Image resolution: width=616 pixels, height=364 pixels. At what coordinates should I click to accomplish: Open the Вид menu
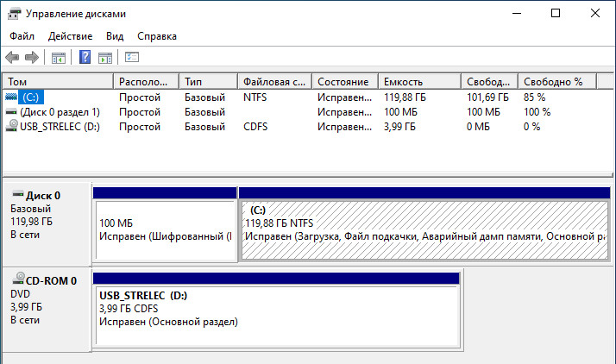[x=115, y=36]
